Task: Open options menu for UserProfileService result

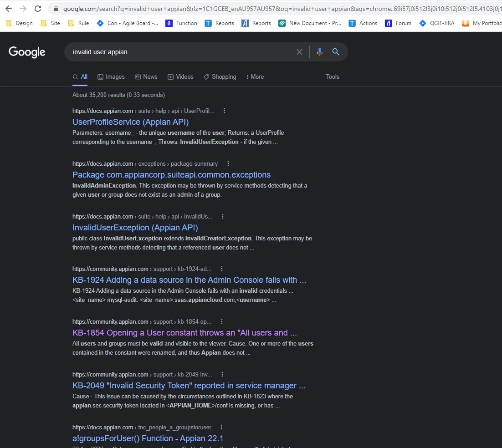Action: point(224,111)
